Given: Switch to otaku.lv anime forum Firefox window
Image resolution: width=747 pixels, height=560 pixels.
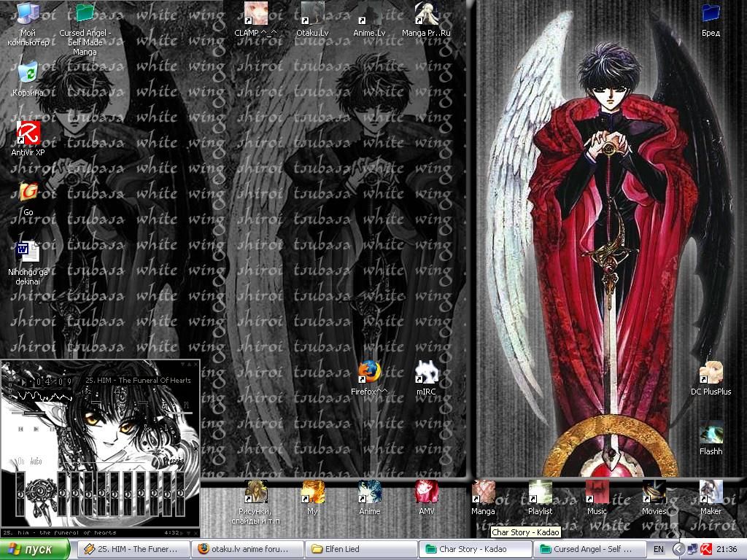Looking at the screenshot, I should [x=247, y=549].
